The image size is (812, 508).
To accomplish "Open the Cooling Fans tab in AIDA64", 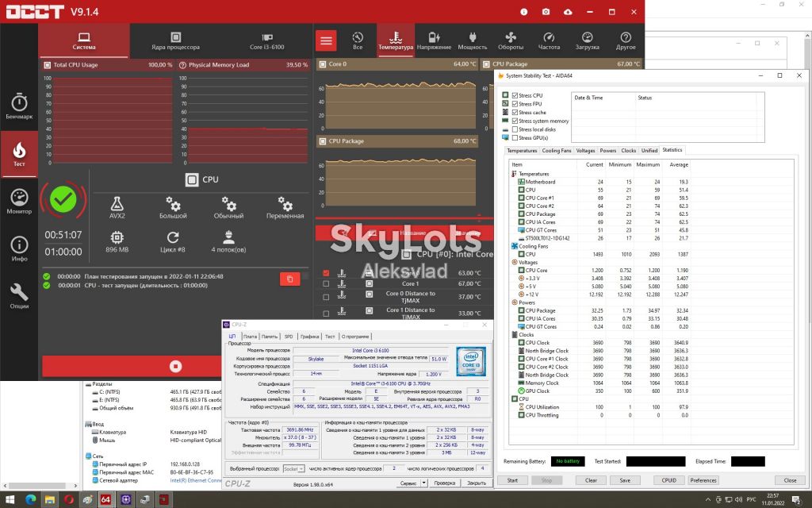I will point(557,150).
